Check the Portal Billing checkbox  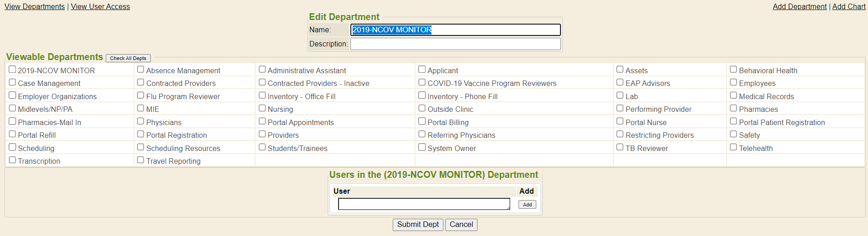[x=422, y=121]
